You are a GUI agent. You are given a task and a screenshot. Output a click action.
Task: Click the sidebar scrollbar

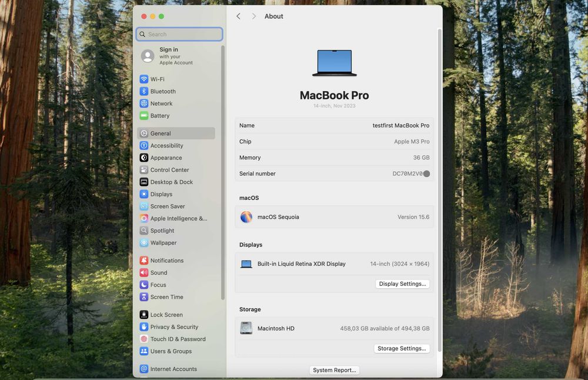pos(223,172)
